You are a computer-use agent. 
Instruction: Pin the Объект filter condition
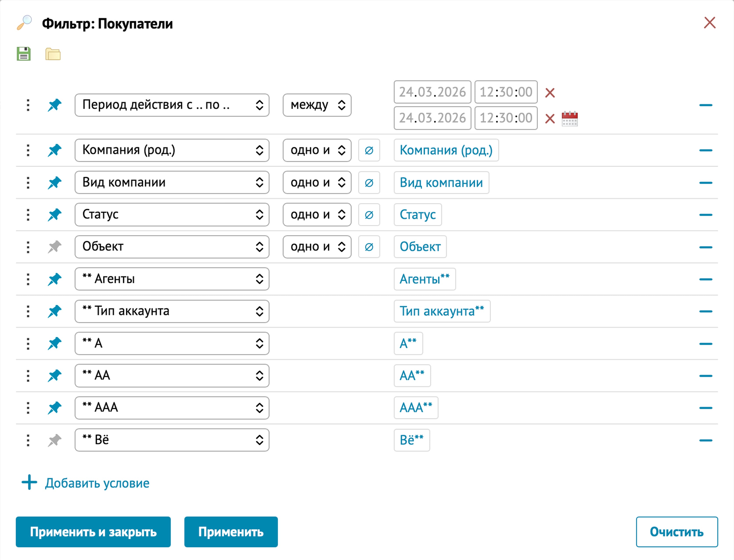click(x=55, y=247)
